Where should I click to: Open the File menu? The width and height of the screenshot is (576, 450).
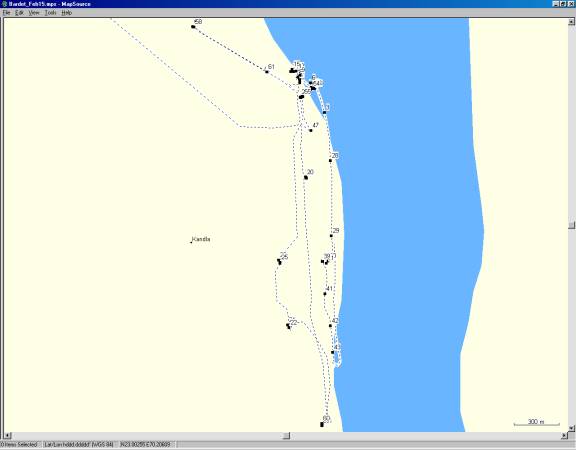7,13
